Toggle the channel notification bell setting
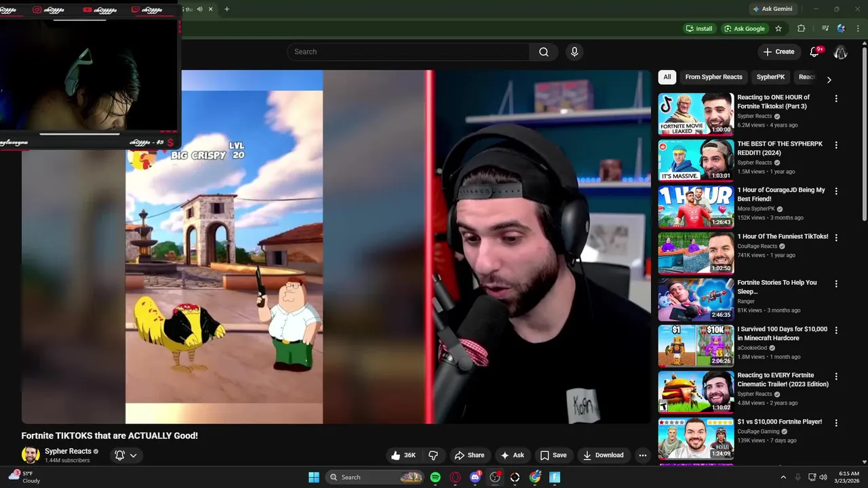 pos(120,455)
